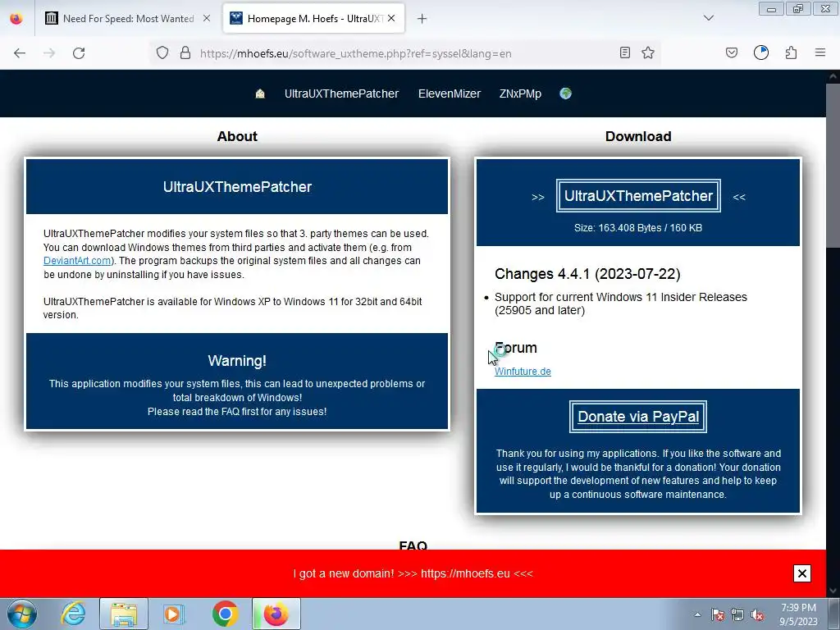840x630 pixels.
Task: Click the 'Changes 4.4.1 (2023-07-22)' heading
Action: [x=587, y=274]
